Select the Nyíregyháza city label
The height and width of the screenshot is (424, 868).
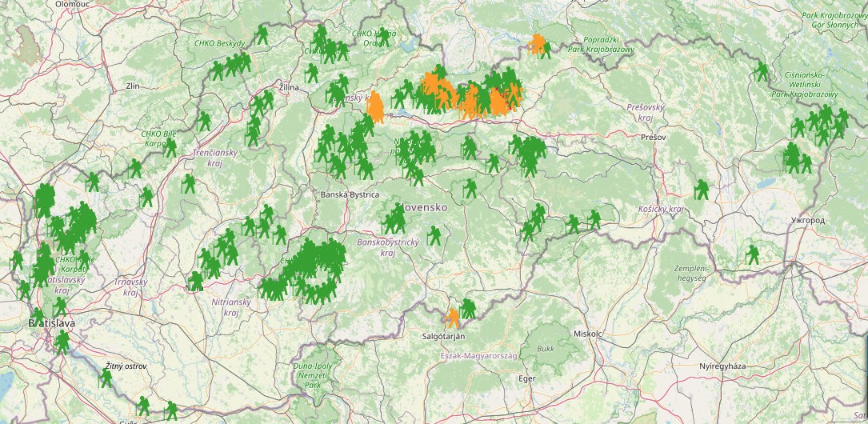click(722, 366)
